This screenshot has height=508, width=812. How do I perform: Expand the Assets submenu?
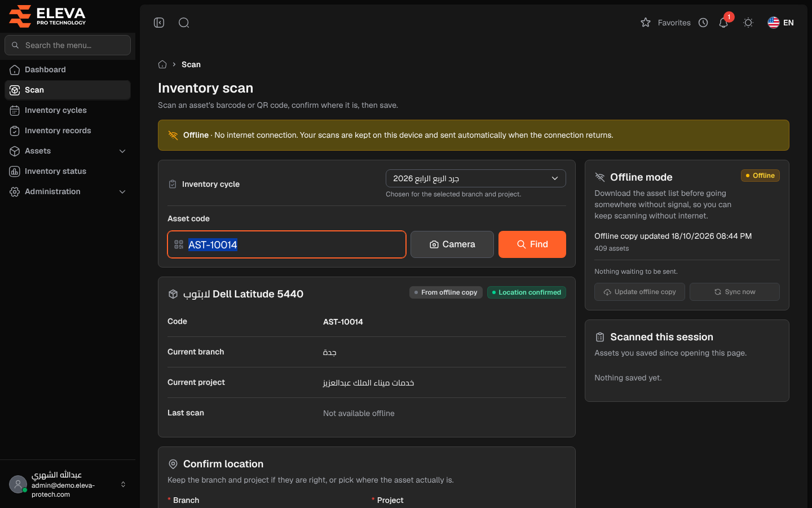coord(68,151)
